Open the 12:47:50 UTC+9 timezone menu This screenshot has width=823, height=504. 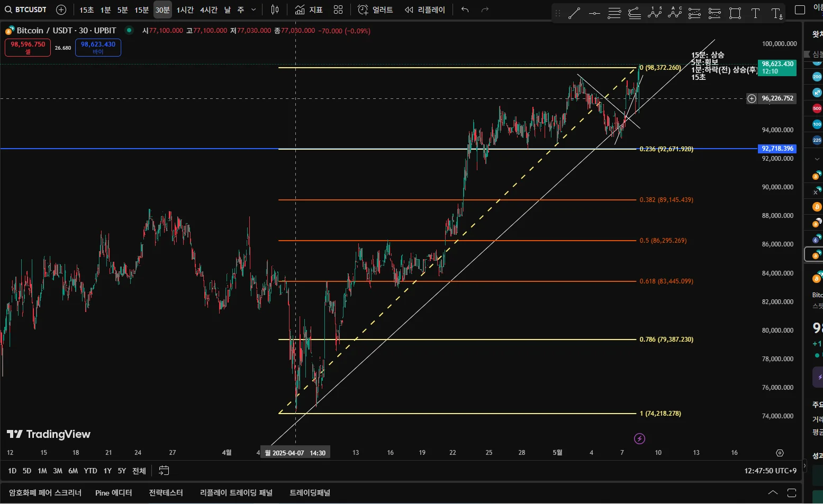(x=770, y=471)
